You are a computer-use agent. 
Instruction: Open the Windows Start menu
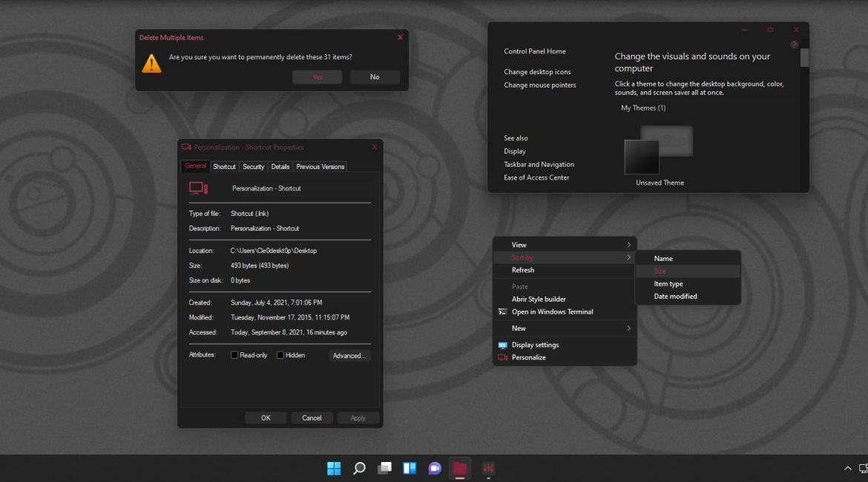tap(334, 468)
